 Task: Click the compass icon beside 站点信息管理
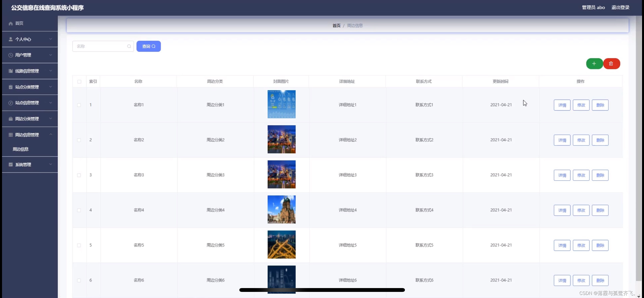[x=11, y=103]
